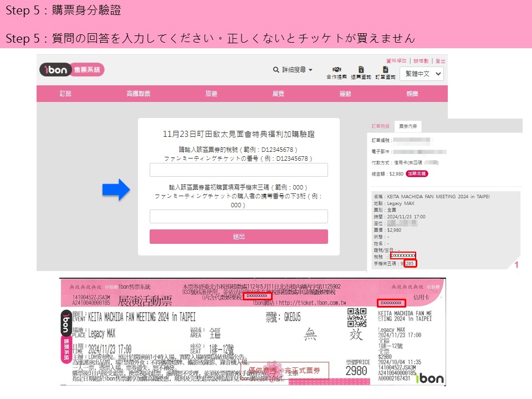
Task: Click the vertical ibon logo on ticket
Action: pos(65,324)
